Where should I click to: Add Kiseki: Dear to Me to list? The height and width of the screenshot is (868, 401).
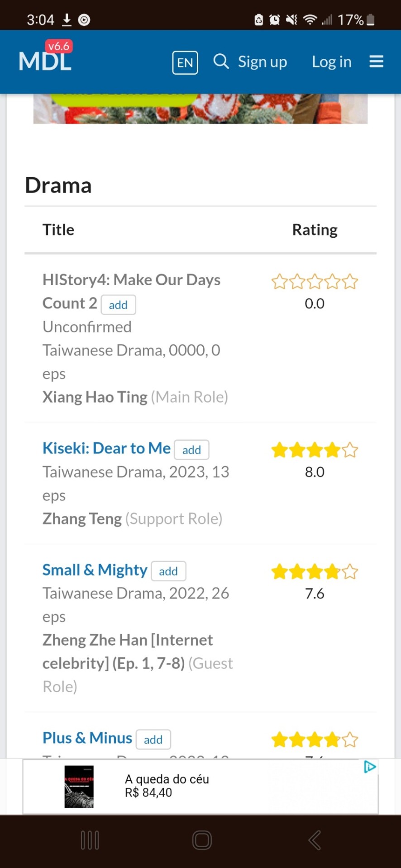(191, 450)
